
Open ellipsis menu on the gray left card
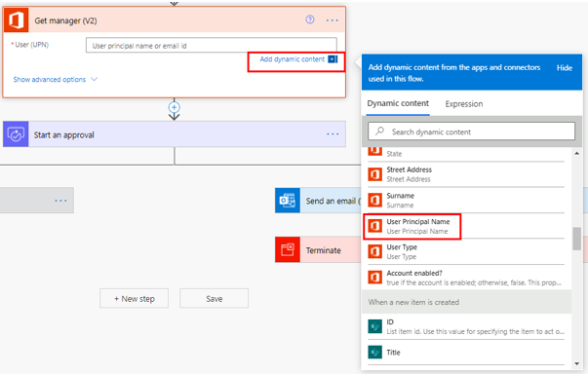(60, 201)
